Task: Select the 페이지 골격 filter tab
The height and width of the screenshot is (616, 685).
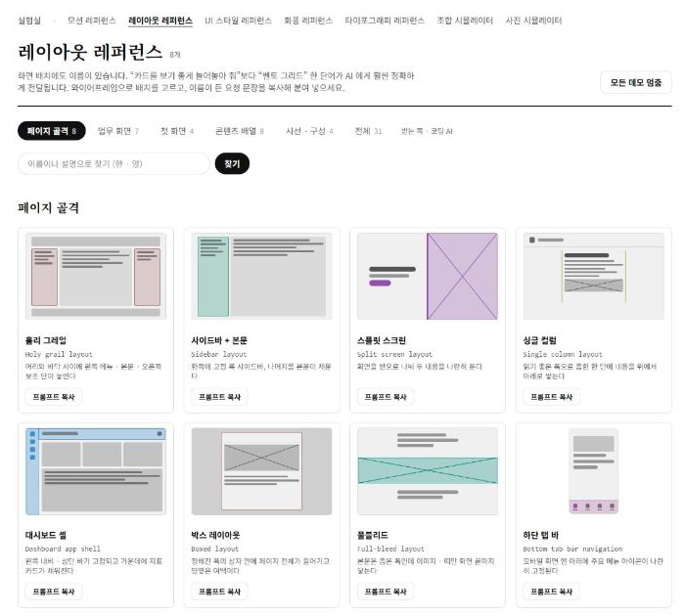Action: [x=52, y=131]
